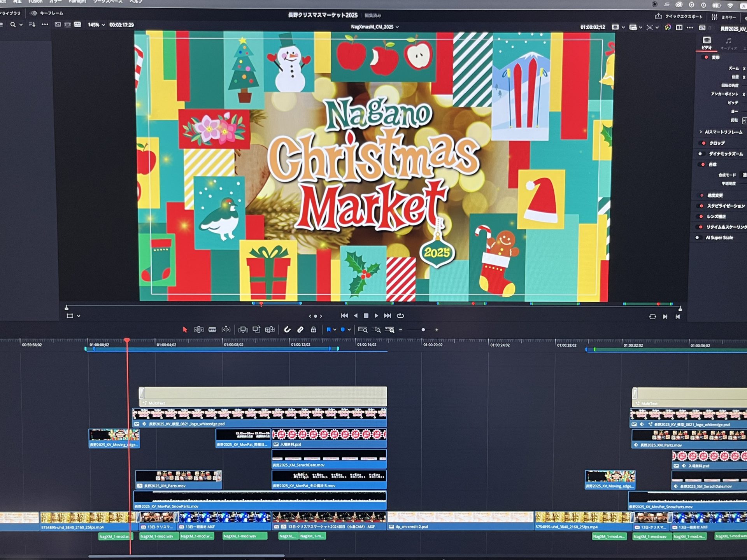Screen dimensions: 747x560
Task: Select the arrow selection mode tool
Action: pyautogui.click(x=185, y=330)
